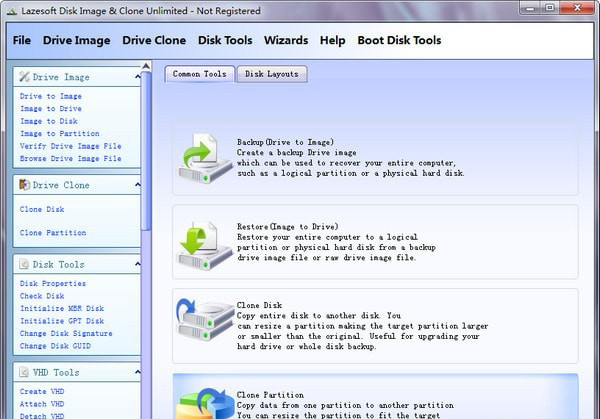Click Change Disk Signature link
600x419 pixels.
pos(66,333)
